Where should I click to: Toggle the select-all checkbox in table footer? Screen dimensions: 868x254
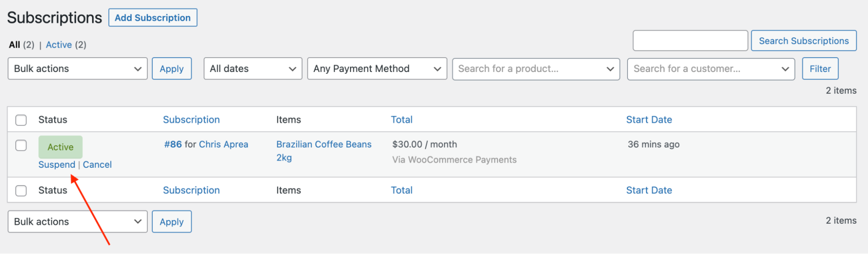[21, 191]
